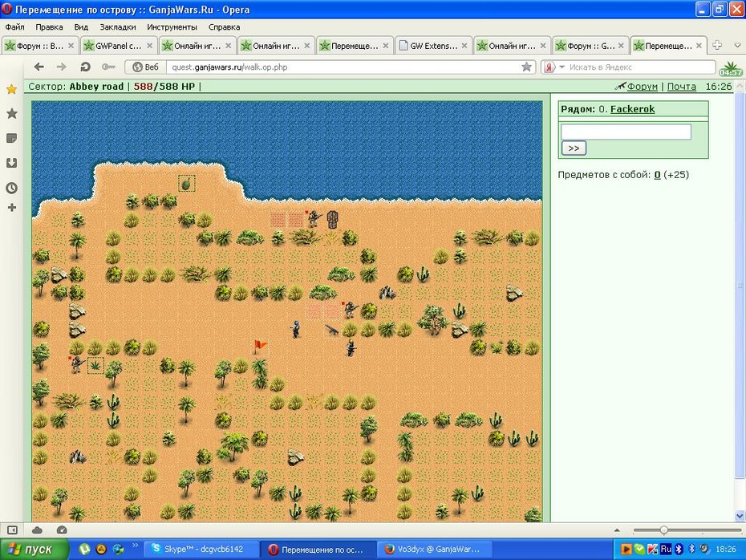Open the Notes sidebar panel
This screenshot has height=560, width=746.
pos(12,138)
